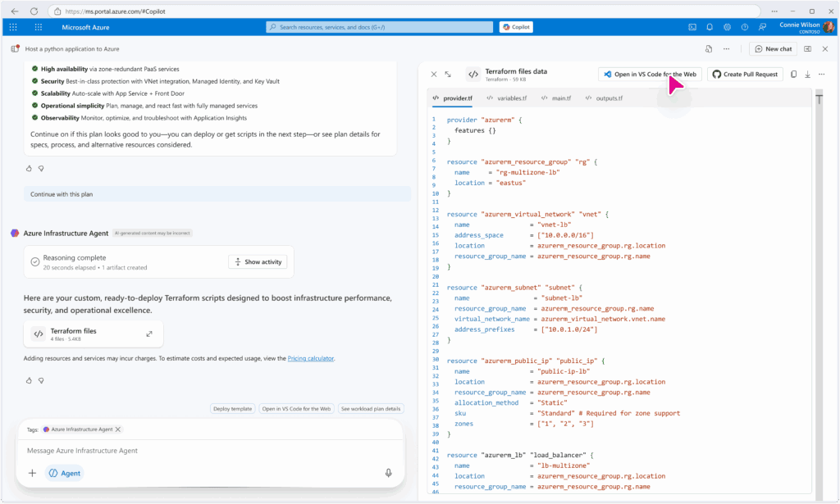Image resolution: width=840 pixels, height=504 pixels.
Task: Open portal settings gear
Action: [727, 27]
